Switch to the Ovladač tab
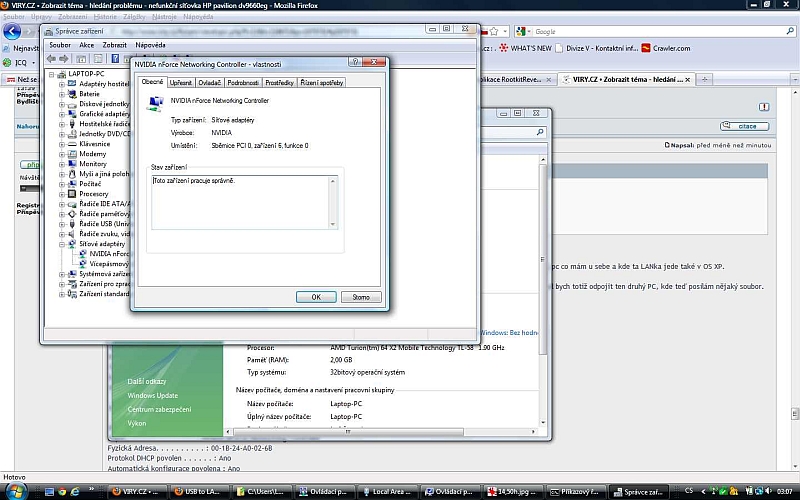800x500 pixels. pos(210,83)
